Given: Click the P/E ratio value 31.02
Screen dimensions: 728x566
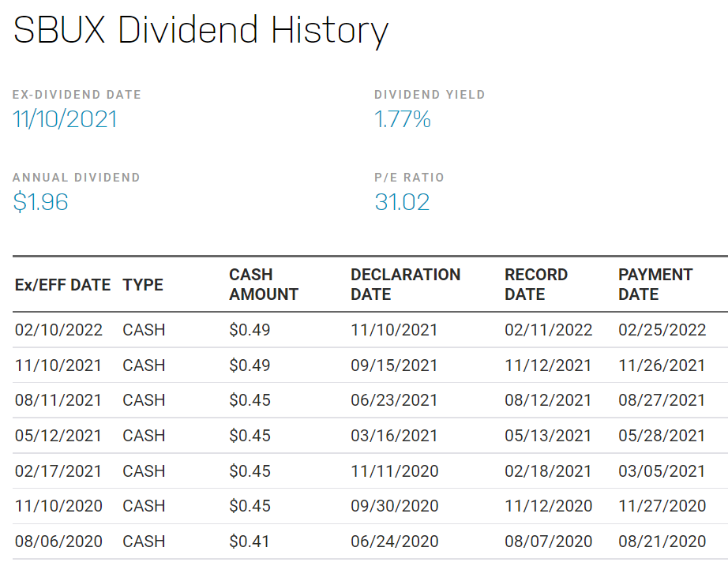Looking at the screenshot, I should coord(402,202).
